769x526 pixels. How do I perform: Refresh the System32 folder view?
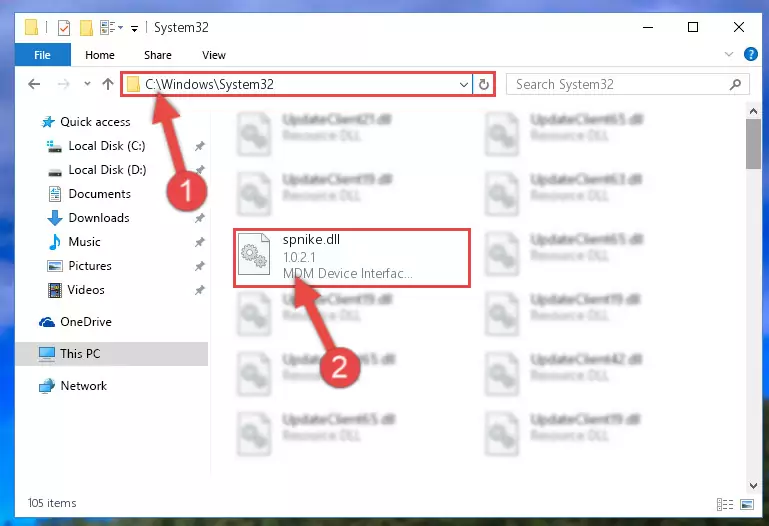pyautogui.click(x=484, y=84)
